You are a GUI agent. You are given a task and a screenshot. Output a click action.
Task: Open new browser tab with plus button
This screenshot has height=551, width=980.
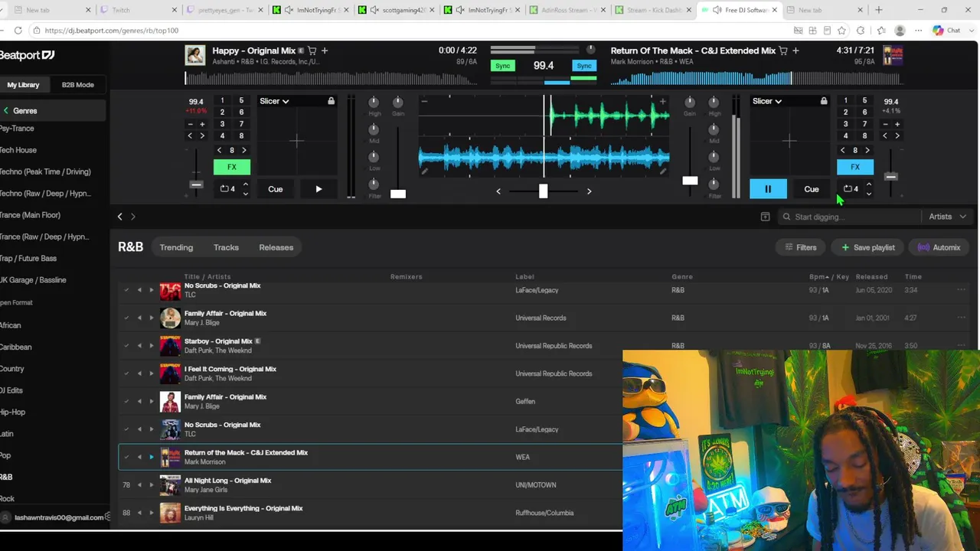pyautogui.click(x=879, y=10)
